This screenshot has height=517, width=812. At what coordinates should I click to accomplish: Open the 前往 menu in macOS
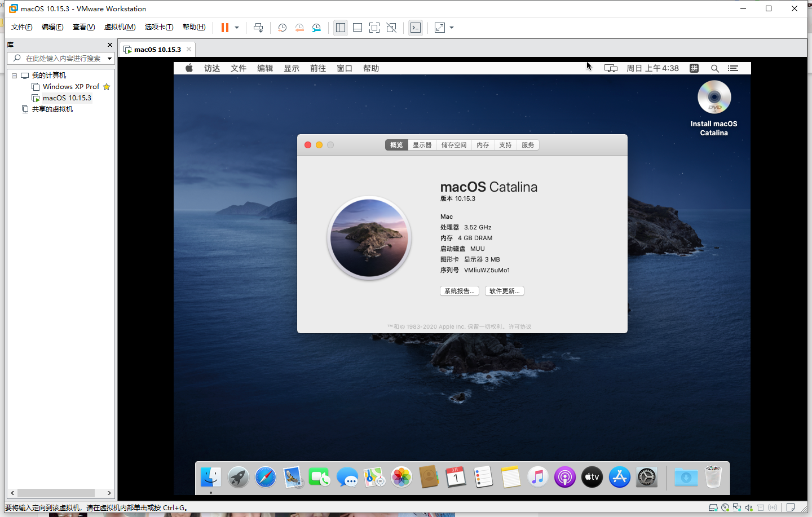click(x=318, y=68)
